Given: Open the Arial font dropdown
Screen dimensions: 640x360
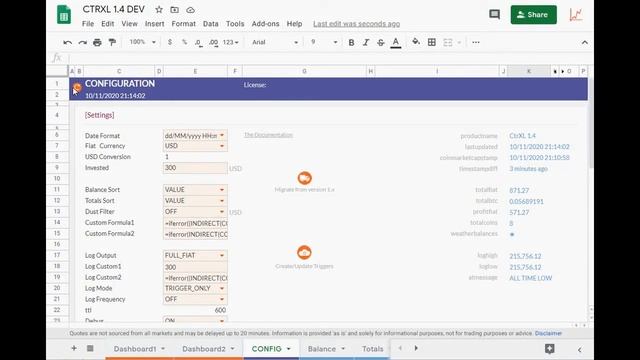Looking at the screenshot, I should (275, 42).
